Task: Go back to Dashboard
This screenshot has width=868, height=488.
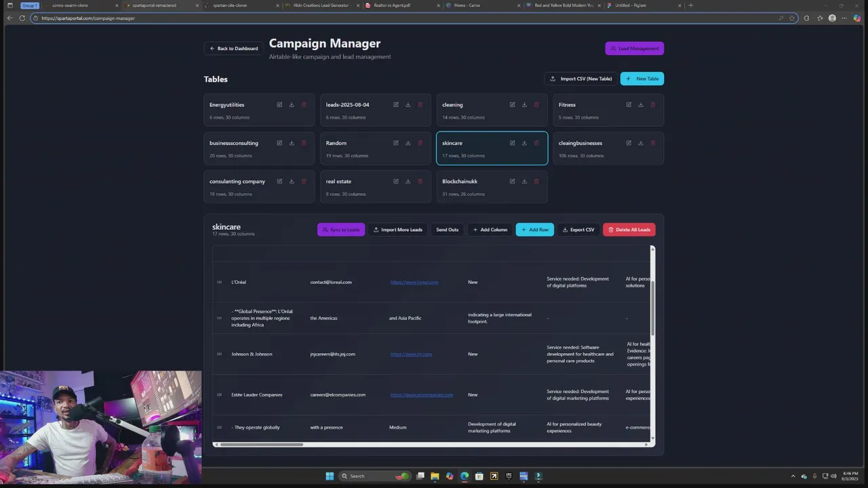Action: coord(233,48)
